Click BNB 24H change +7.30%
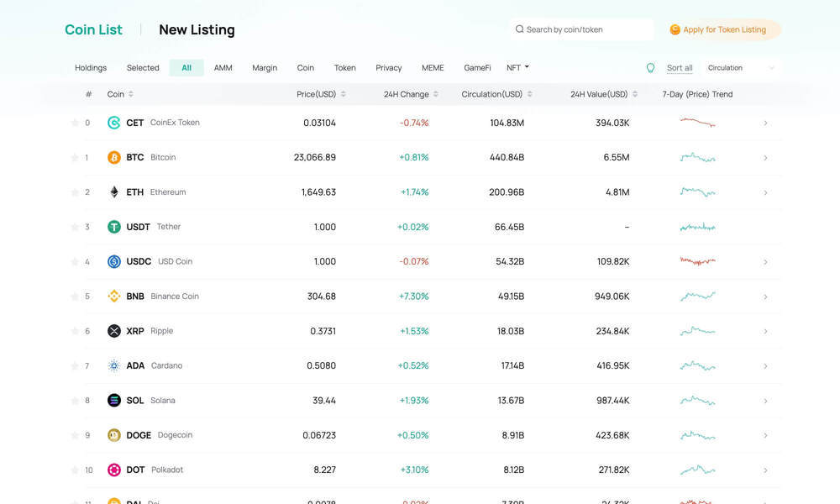Viewport: 840px width, 504px height. (413, 297)
